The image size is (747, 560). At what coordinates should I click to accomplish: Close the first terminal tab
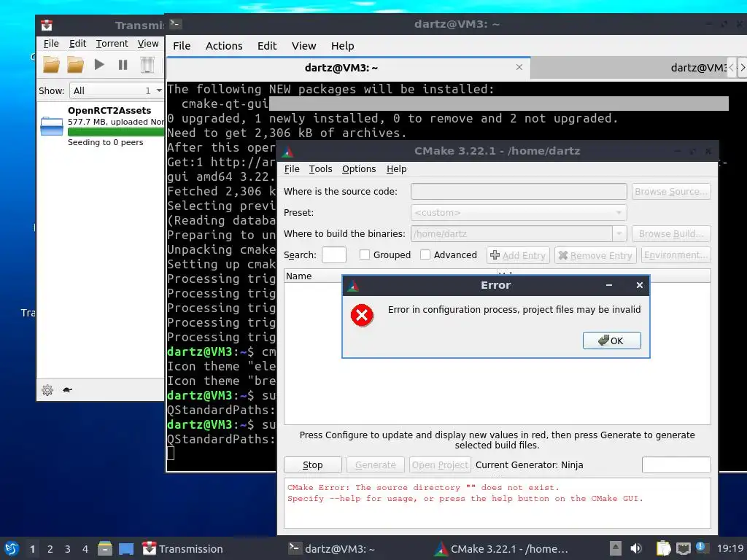pyautogui.click(x=519, y=67)
